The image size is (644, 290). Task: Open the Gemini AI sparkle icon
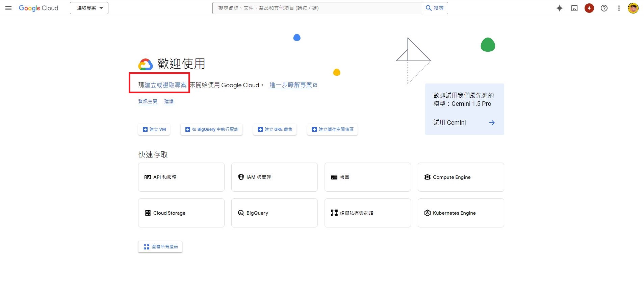tap(560, 8)
